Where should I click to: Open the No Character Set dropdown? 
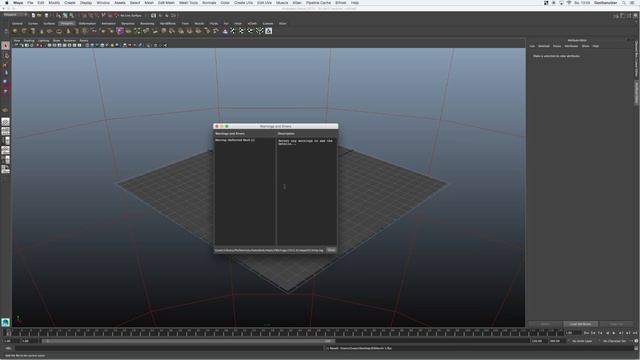coord(616,341)
